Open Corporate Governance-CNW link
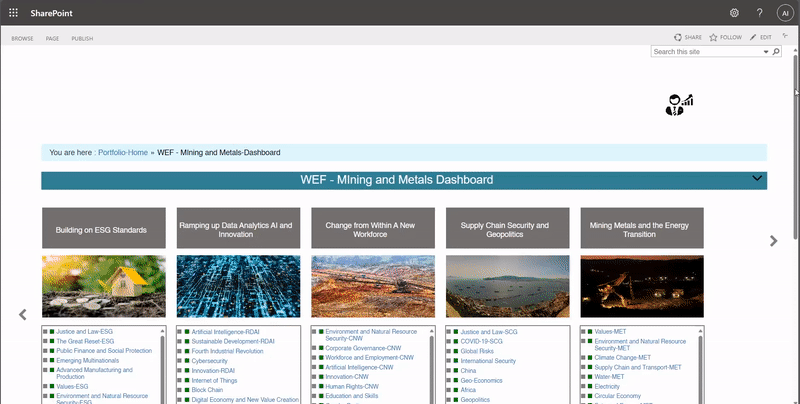 coord(363,348)
